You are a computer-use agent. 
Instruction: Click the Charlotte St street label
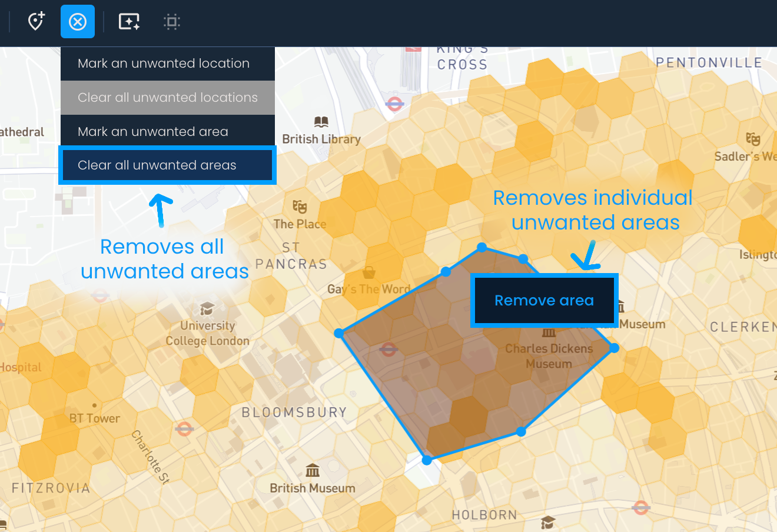tap(150, 457)
